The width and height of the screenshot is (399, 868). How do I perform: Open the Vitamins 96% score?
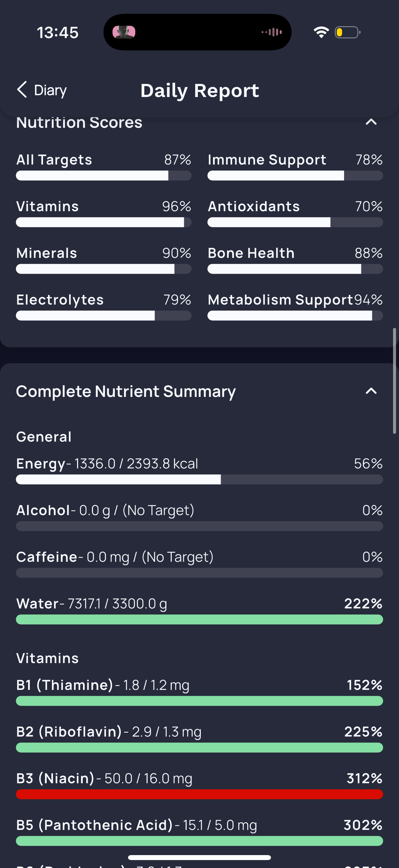(x=104, y=213)
